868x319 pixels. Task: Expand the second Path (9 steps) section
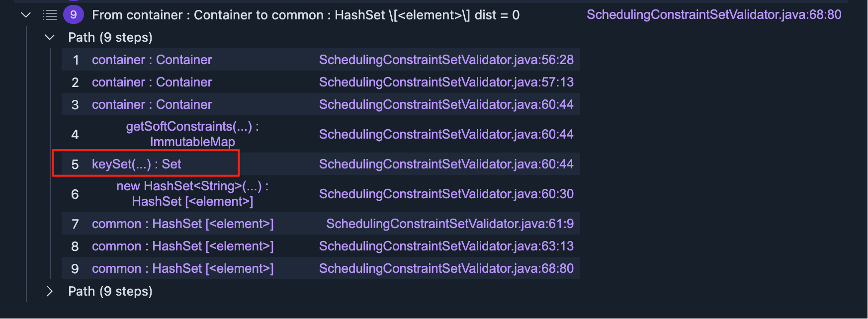[50, 291]
